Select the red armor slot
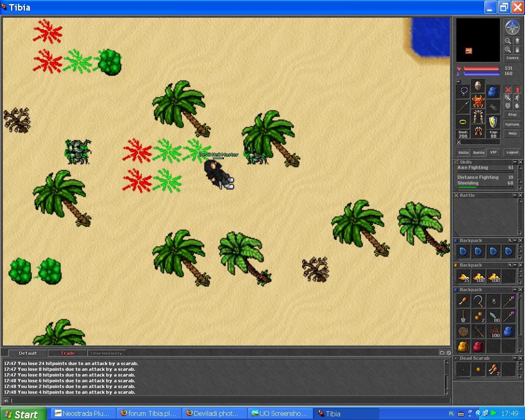Screen dimensions: 525x420 click(478, 101)
